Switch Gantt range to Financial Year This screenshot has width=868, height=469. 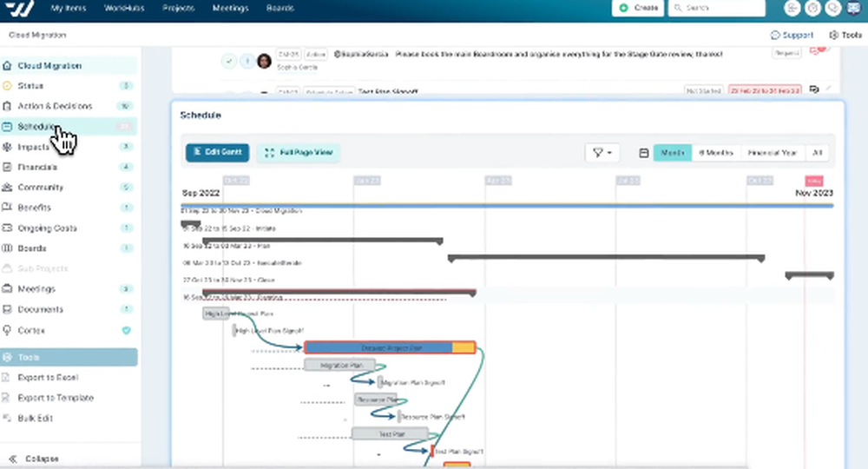pos(773,152)
